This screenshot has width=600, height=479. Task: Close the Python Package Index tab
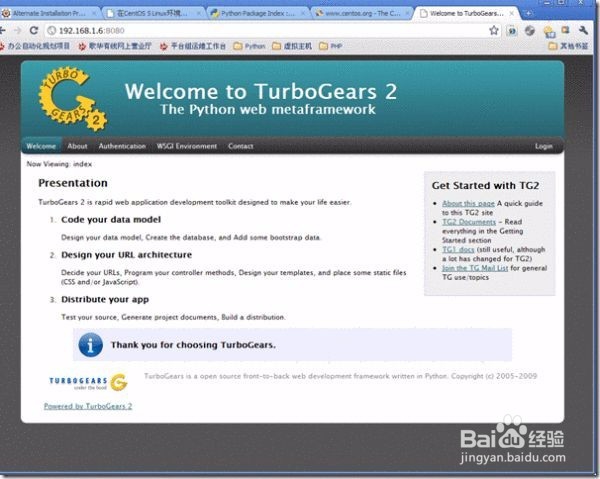pos(303,13)
